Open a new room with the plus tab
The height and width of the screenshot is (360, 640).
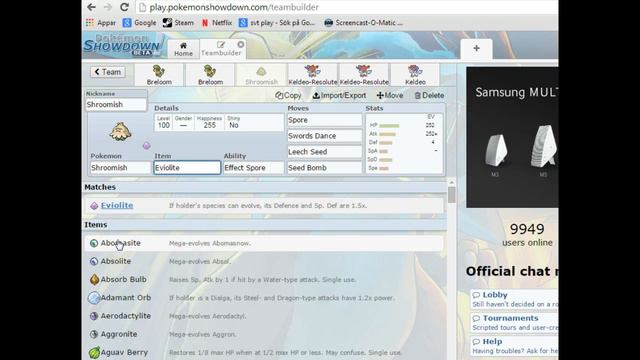pos(476,48)
